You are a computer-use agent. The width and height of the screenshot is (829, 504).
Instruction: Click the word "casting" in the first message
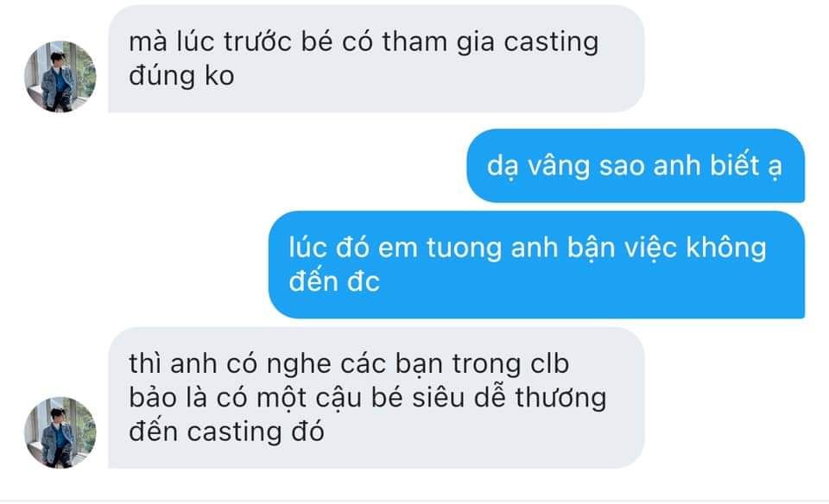coord(551,43)
